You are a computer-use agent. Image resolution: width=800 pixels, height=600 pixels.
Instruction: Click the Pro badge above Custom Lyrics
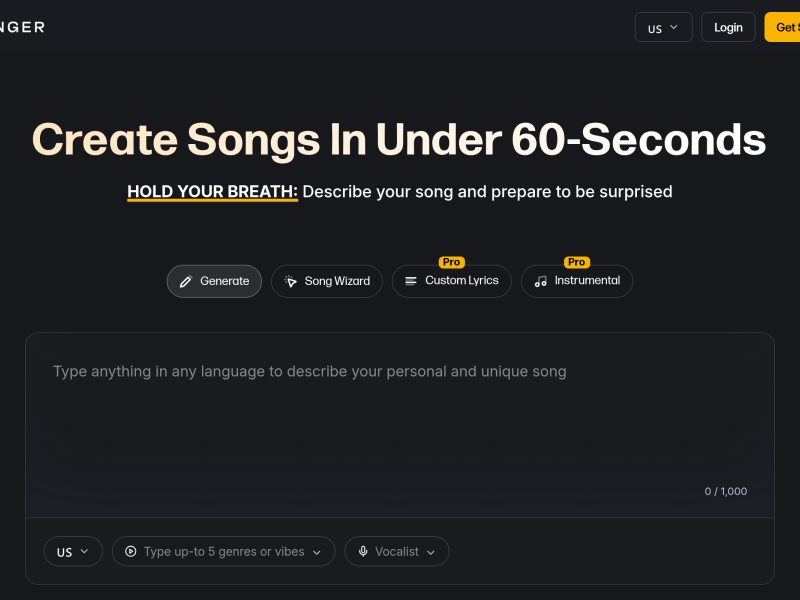click(451, 262)
